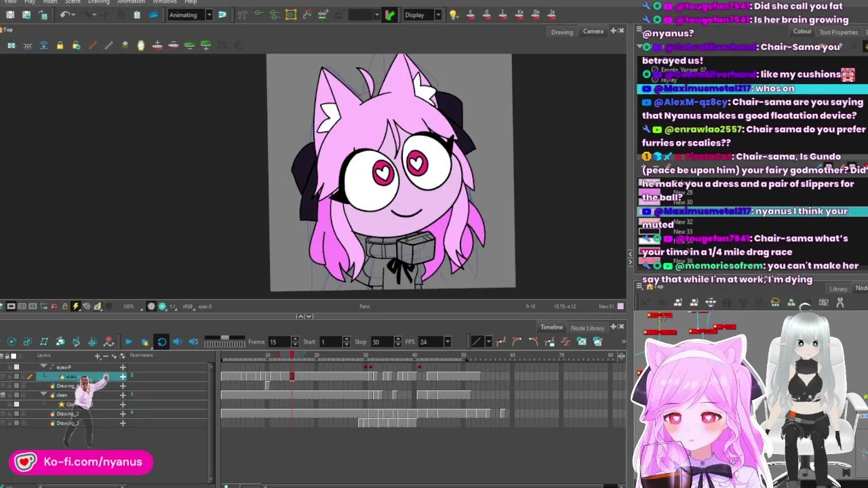This screenshot has width=868, height=488.
Task: Click the add layer plus in Layers header
Action: point(98,356)
